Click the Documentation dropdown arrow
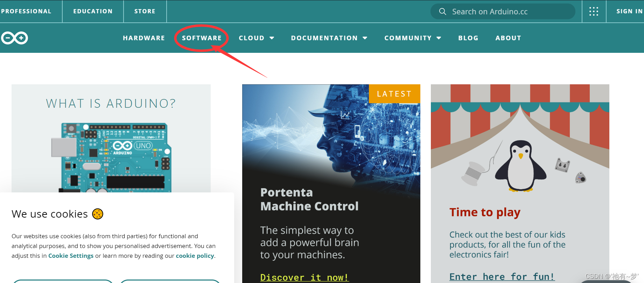Screen dimensions: 644x283 365,38
